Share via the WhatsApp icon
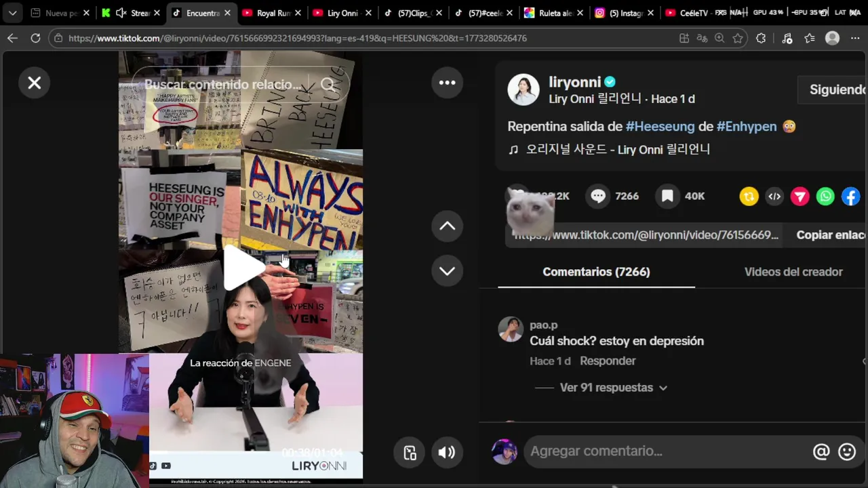 click(x=825, y=197)
